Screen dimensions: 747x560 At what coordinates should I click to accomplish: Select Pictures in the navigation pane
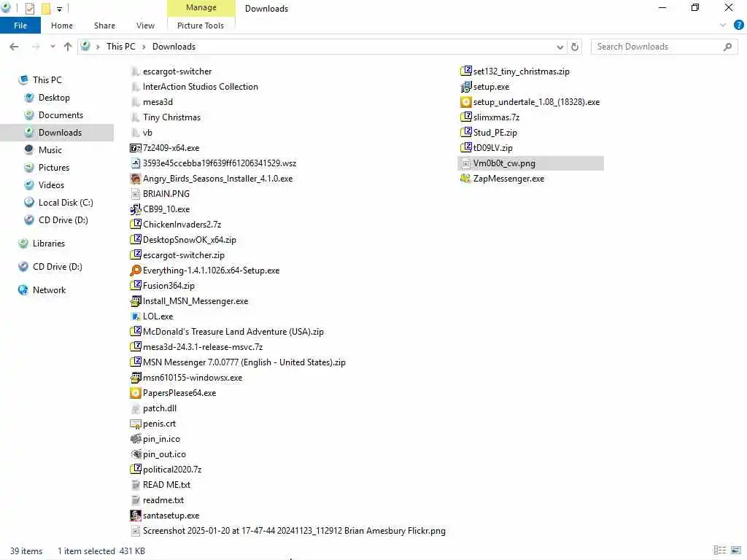tap(53, 168)
